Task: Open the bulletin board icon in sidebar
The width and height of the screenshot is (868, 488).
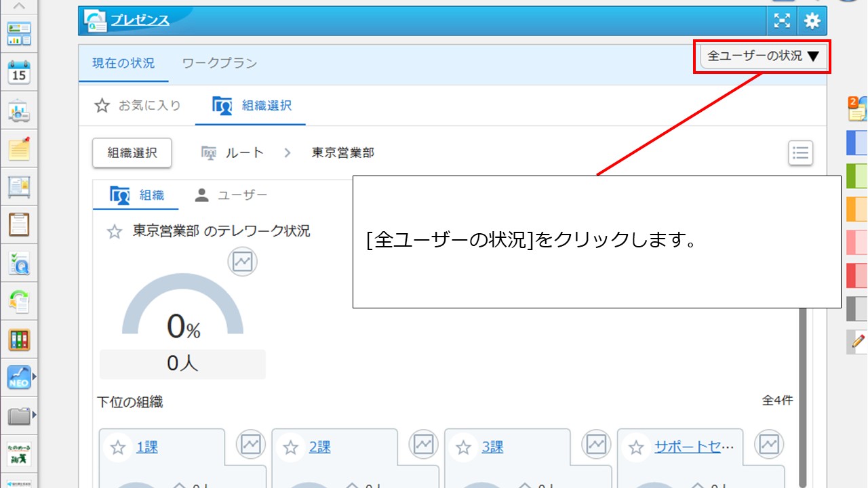Action: click(19, 186)
